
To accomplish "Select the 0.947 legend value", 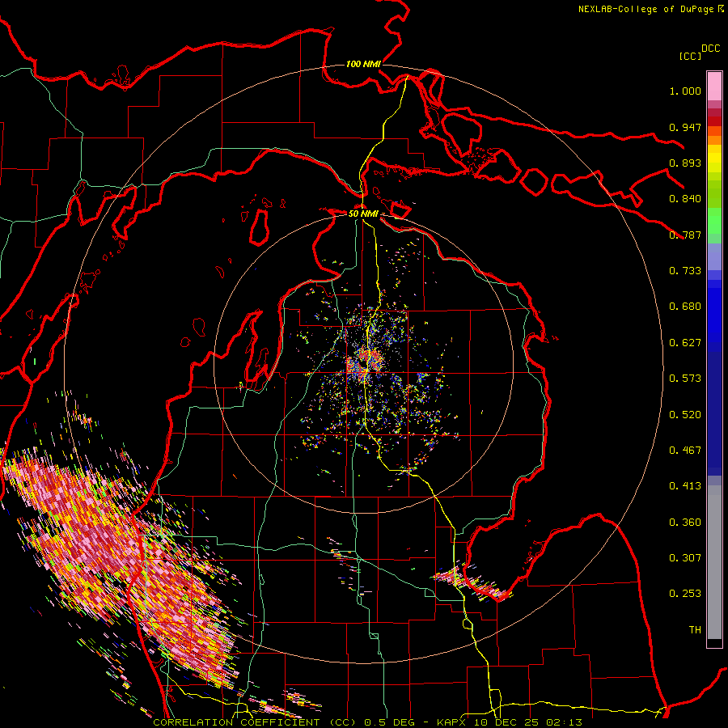I will 685,127.
